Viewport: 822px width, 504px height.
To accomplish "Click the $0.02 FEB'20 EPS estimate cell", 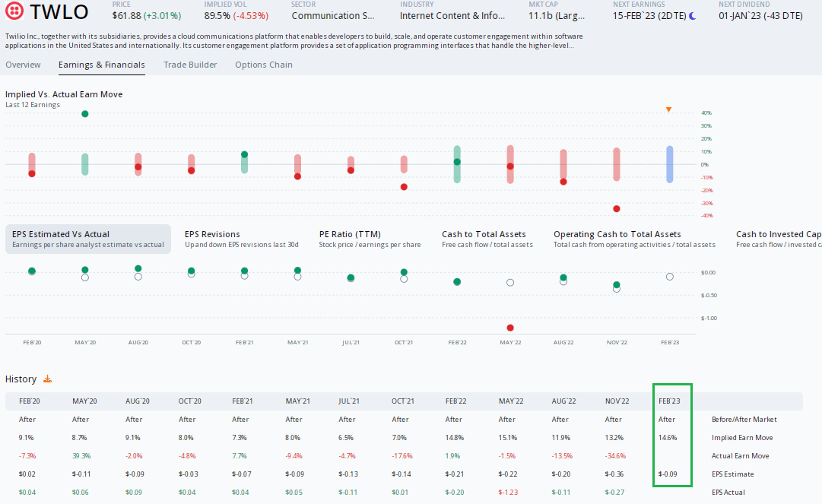I will [x=27, y=474].
